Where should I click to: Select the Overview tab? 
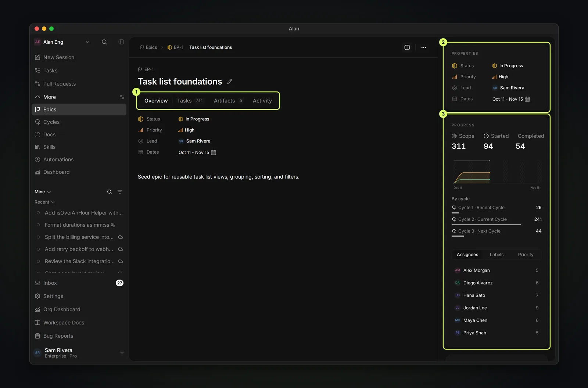156,101
